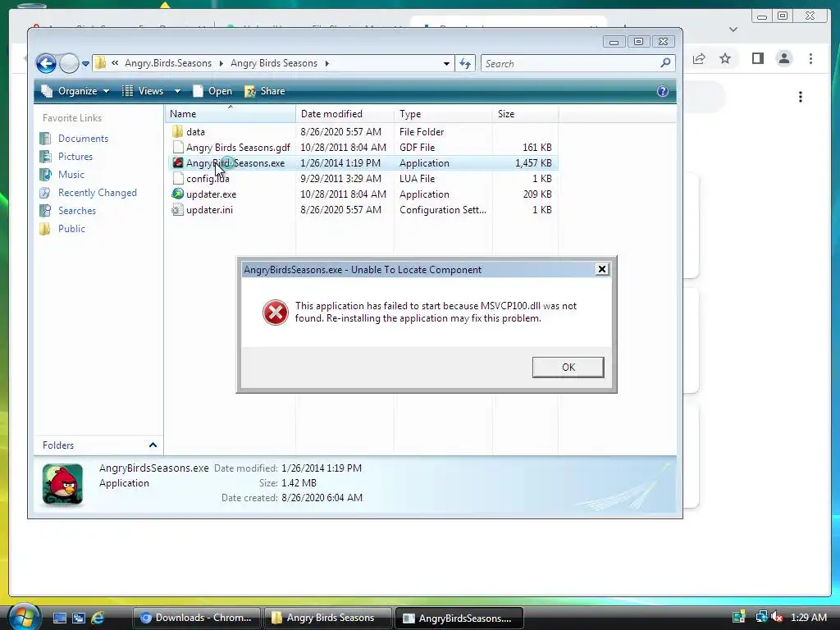This screenshot has height=630, width=840.
Task: Open Explorer help question mark icon
Action: [663, 91]
